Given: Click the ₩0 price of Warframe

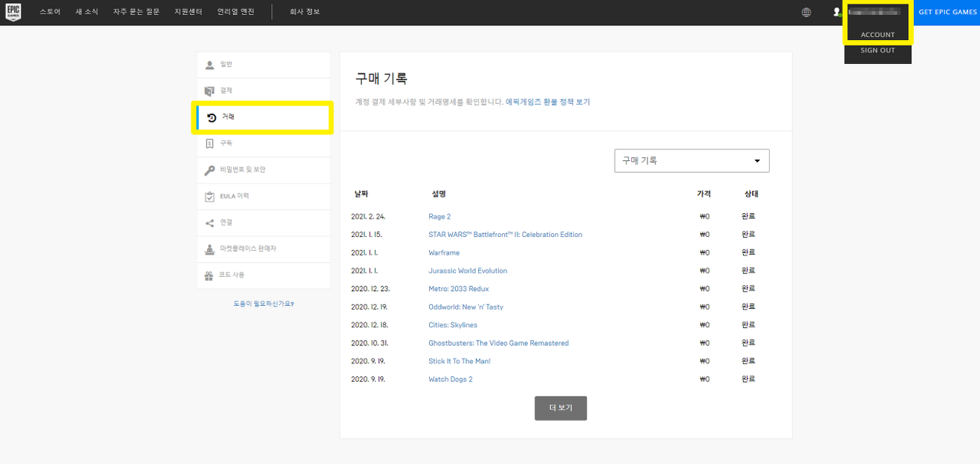Looking at the screenshot, I should coord(705,253).
